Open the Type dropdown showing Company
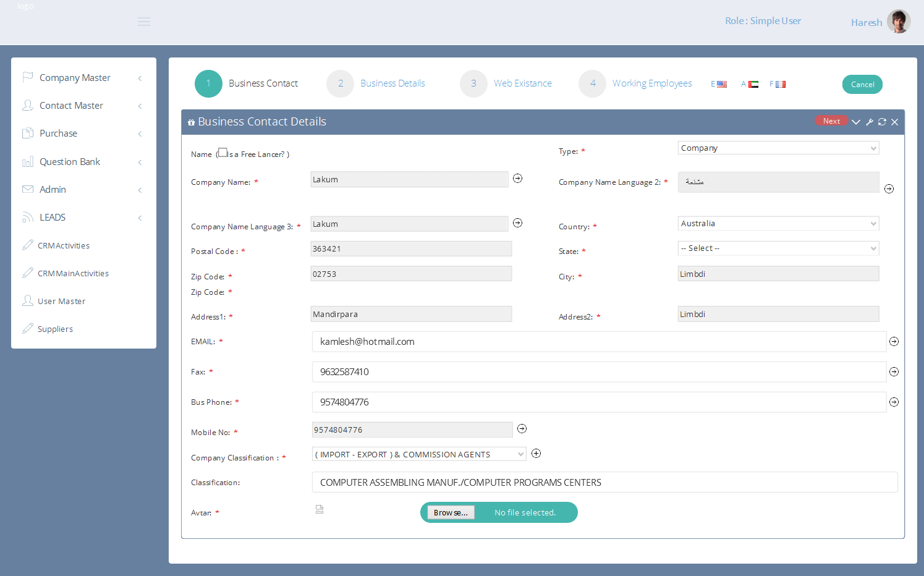Screen dimensions: 924x576 click(778, 148)
